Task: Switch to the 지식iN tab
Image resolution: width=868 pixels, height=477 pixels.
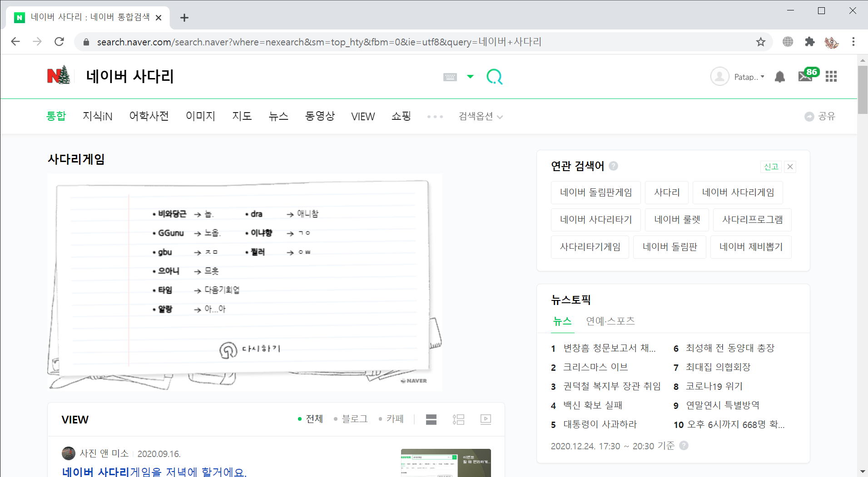Action: [x=98, y=116]
